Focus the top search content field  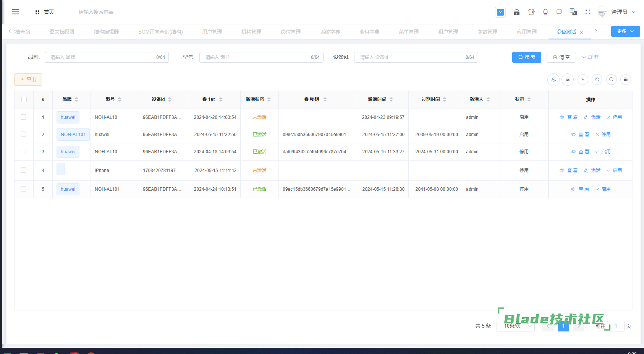(96, 12)
